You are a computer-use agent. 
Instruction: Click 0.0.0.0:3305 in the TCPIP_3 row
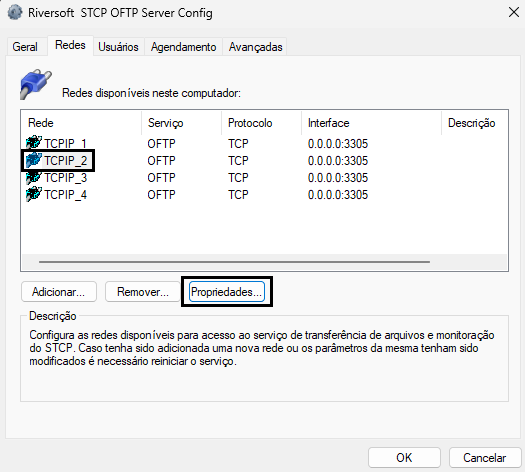pyautogui.click(x=338, y=178)
